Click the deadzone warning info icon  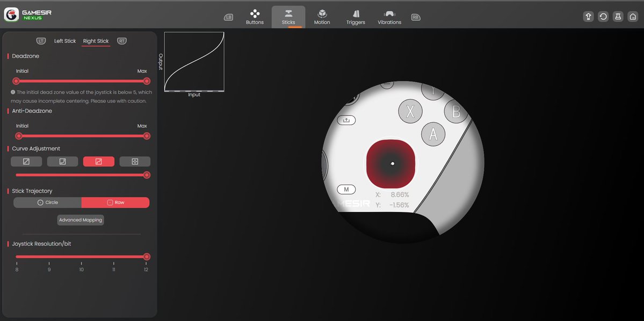(13, 92)
